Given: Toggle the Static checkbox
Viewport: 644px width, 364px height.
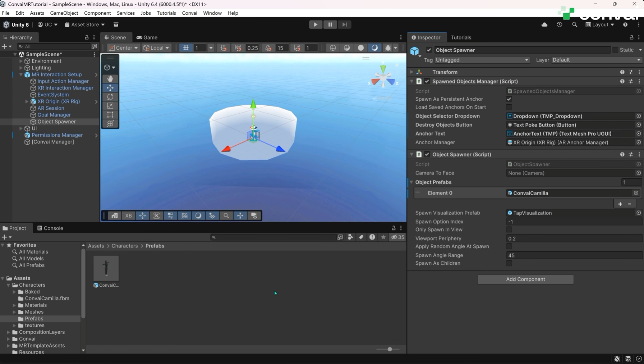Looking at the screenshot, I should click(615, 50).
